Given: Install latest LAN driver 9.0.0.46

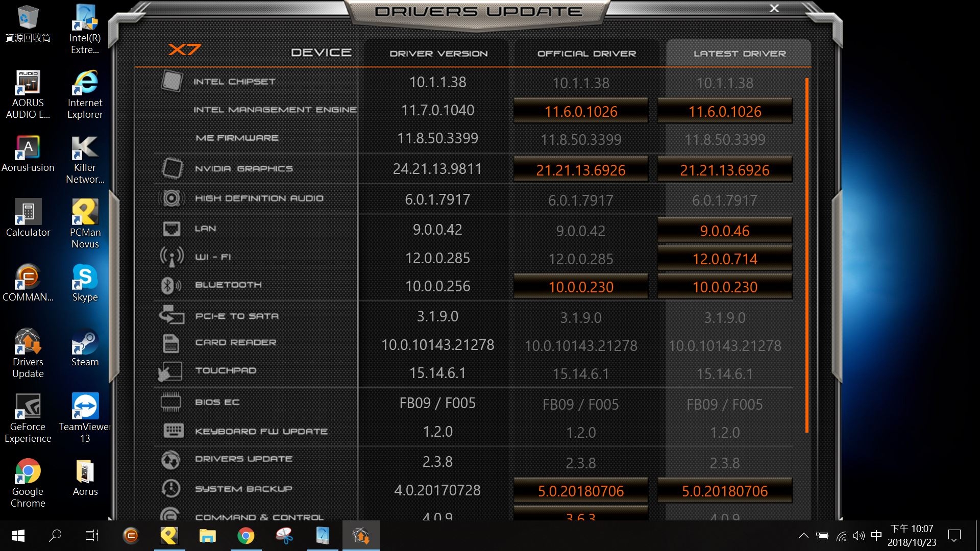Looking at the screenshot, I should coord(725,231).
